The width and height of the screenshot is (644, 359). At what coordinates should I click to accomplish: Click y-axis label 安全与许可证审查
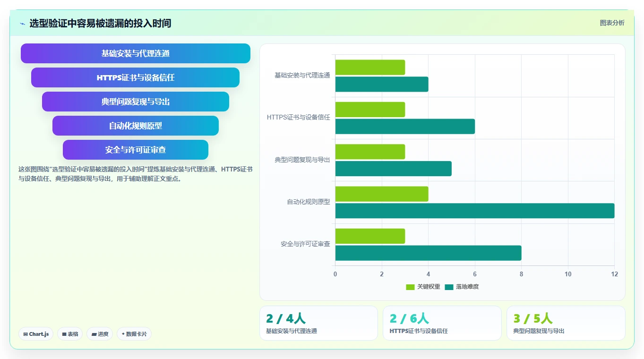(x=305, y=244)
